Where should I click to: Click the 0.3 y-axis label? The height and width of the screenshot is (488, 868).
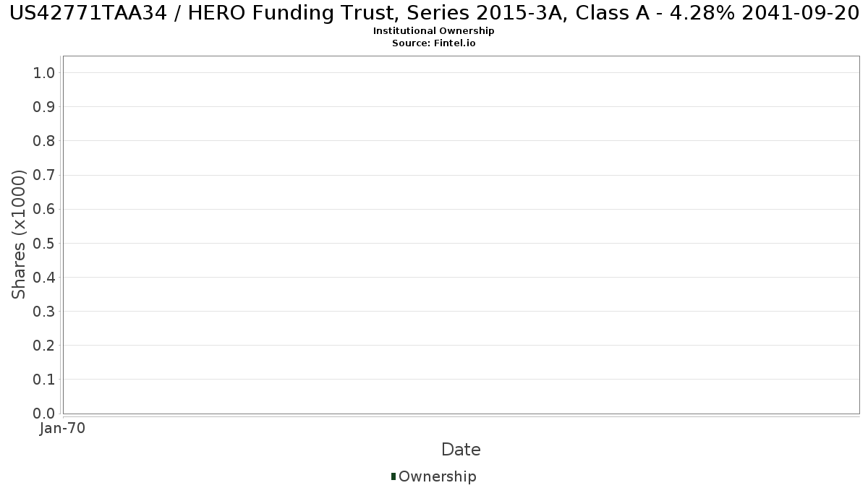(x=44, y=312)
